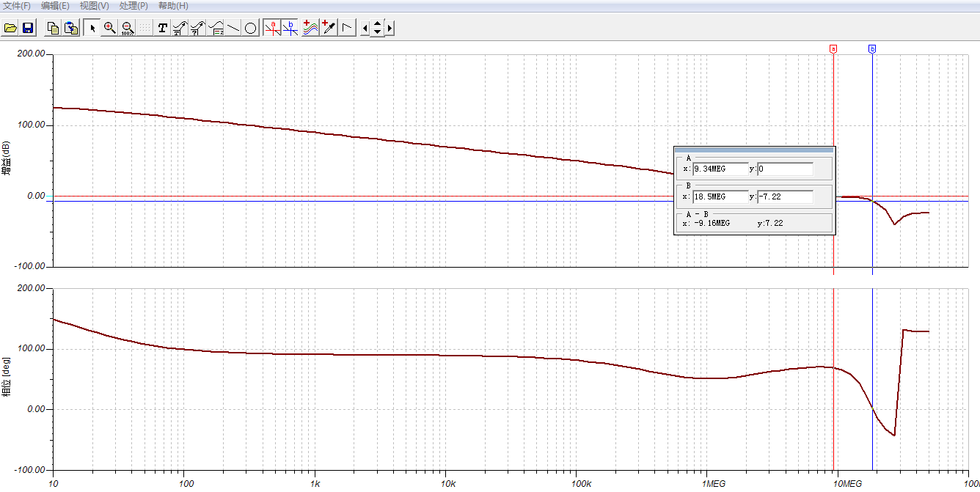980x492 pixels.
Task: Click the up/down arrows toolbar button
Action: [x=378, y=28]
